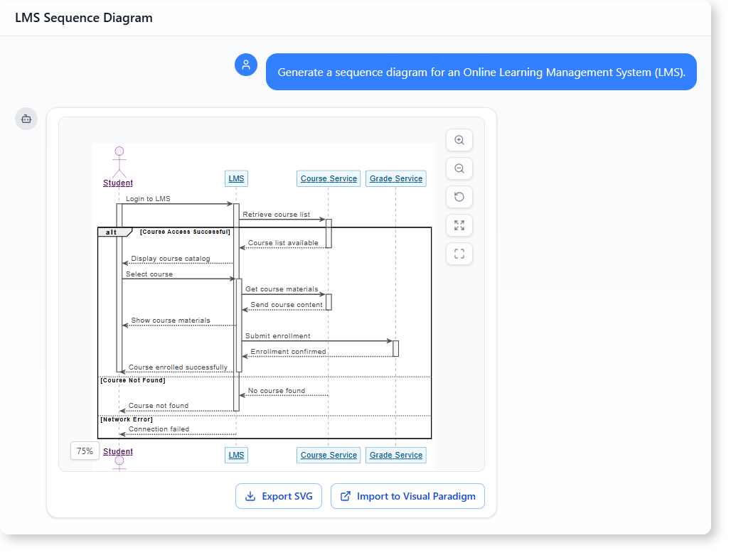The height and width of the screenshot is (560, 731).
Task: Click the alt fragment label tab
Action: tap(114, 232)
